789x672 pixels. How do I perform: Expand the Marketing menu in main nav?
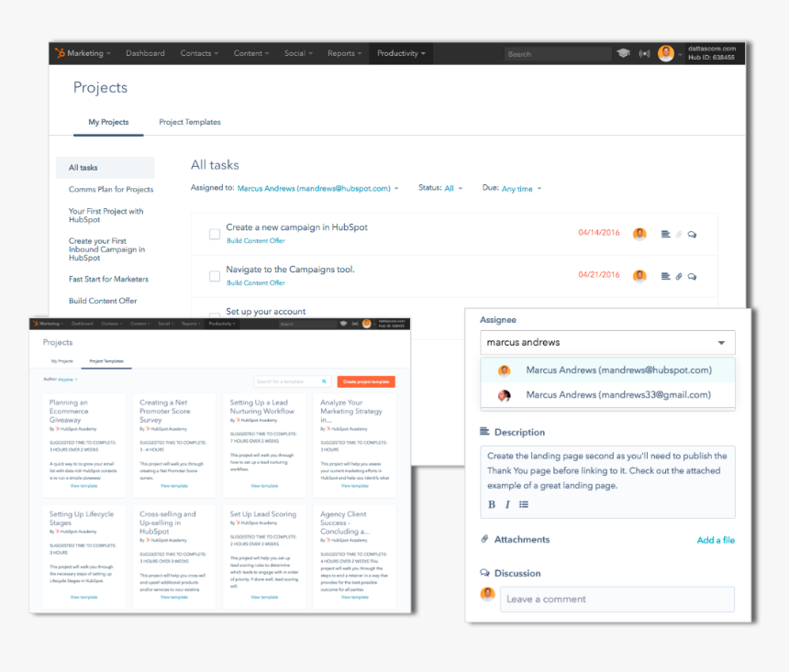point(89,53)
